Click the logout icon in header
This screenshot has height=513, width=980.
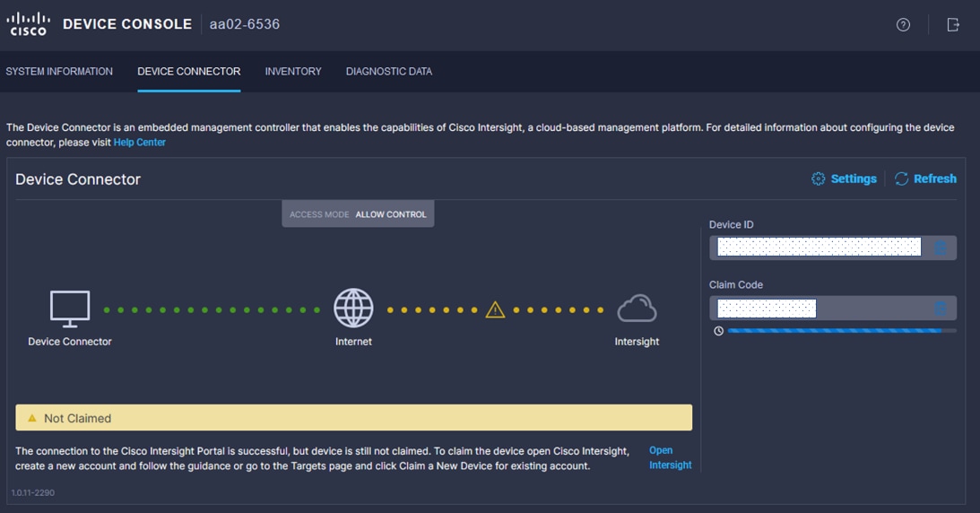click(953, 25)
